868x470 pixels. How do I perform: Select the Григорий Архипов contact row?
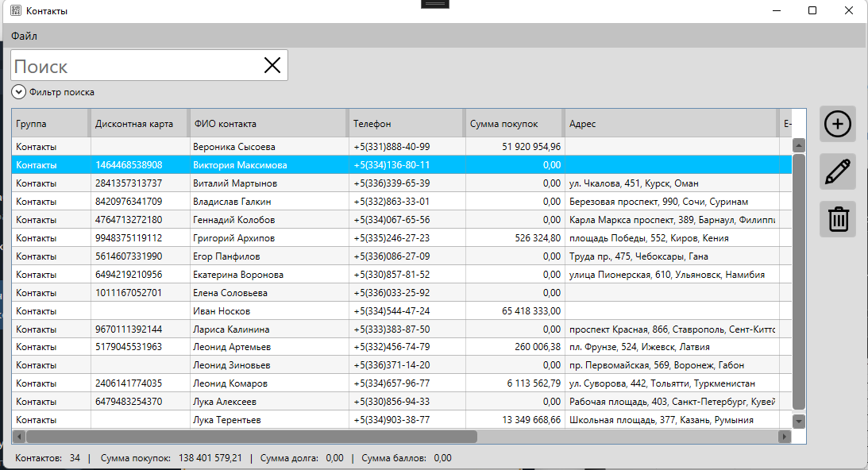point(234,238)
